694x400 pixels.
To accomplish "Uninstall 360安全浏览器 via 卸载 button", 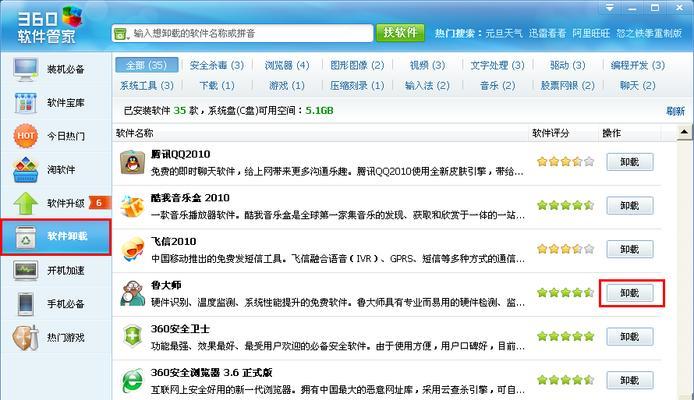I will point(629,380).
